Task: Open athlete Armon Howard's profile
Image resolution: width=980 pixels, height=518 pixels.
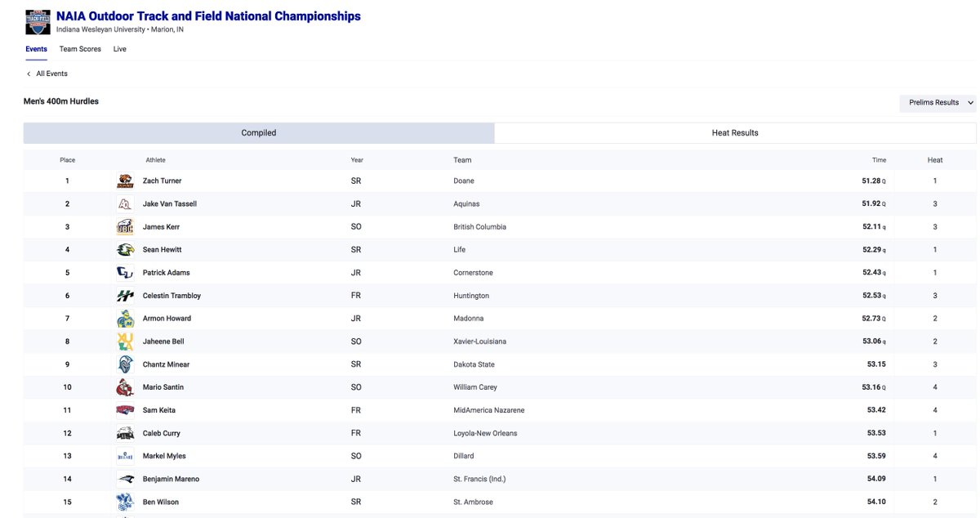Action: 167,319
